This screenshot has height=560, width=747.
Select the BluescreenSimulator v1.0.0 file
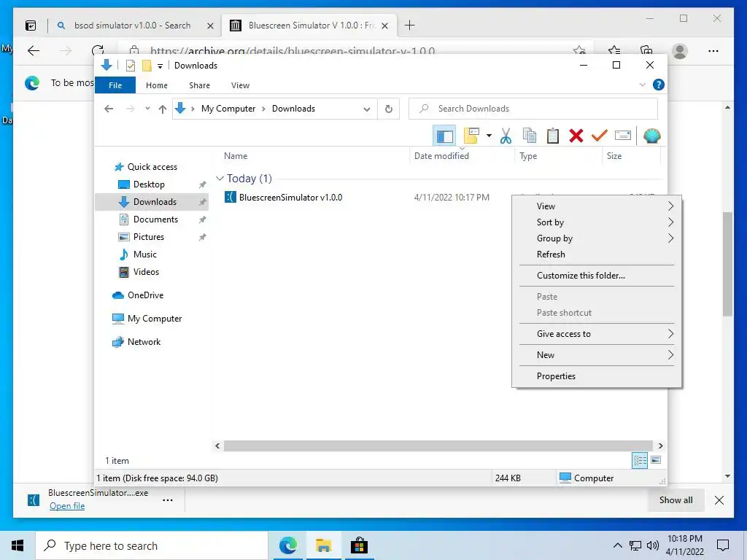(290, 198)
